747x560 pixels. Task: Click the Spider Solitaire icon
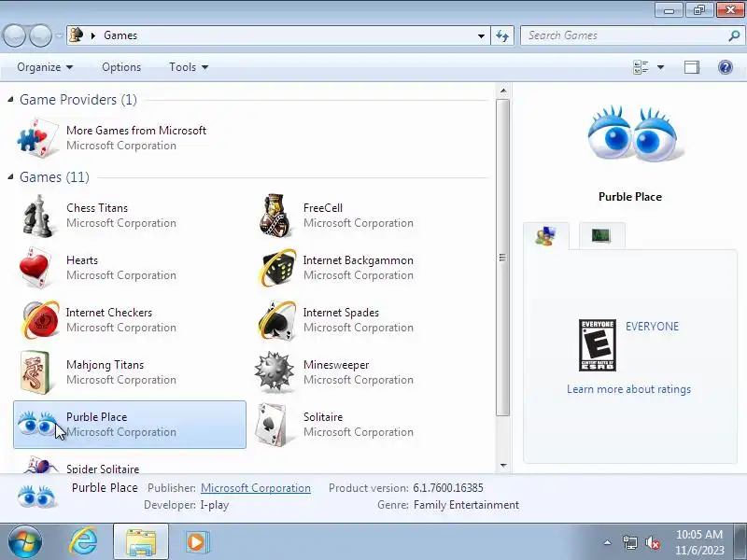(x=39, y=465)
